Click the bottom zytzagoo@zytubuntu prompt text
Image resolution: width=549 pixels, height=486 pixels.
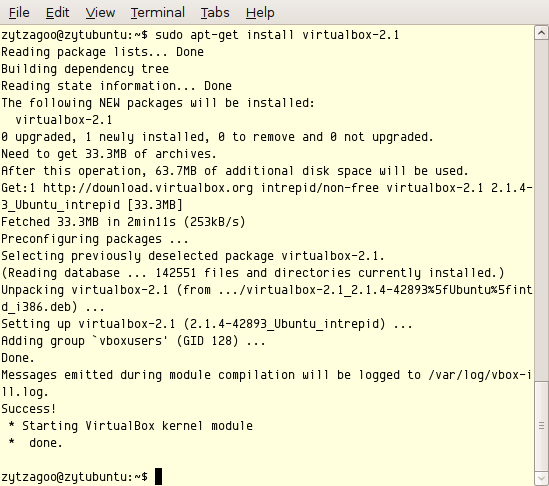[x=75, y=477]
